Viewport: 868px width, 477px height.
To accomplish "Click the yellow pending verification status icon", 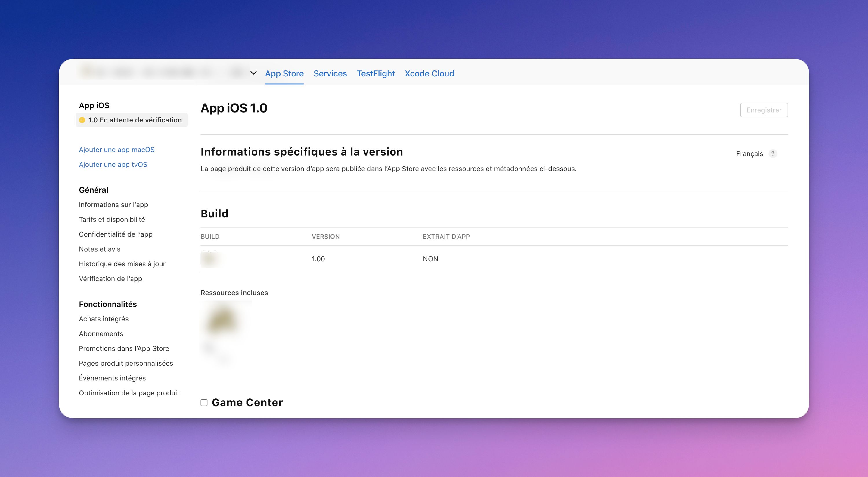I will point(82,120).
